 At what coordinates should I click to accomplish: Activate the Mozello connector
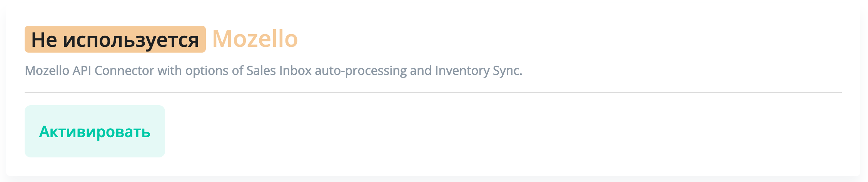coord(95,131)
